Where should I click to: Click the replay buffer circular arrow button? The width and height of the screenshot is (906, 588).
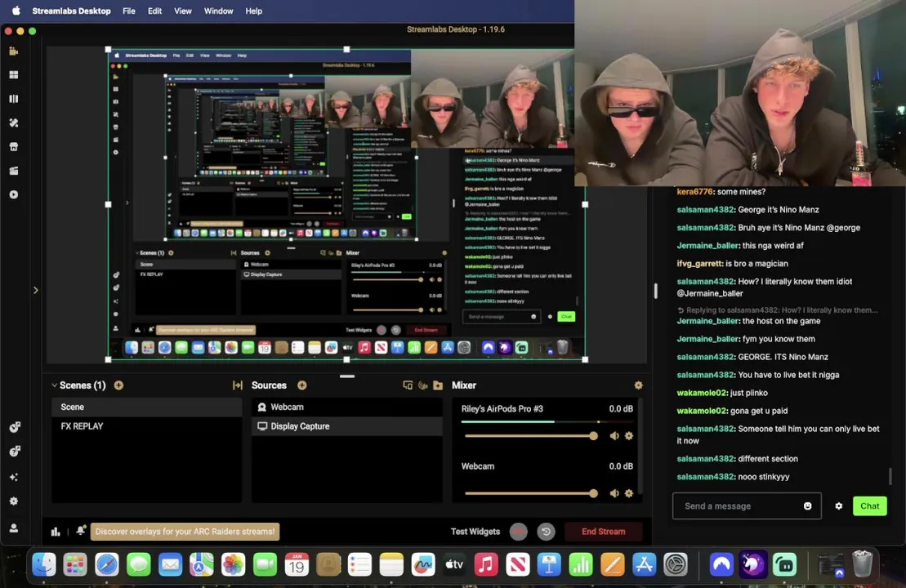click(546, 532)
